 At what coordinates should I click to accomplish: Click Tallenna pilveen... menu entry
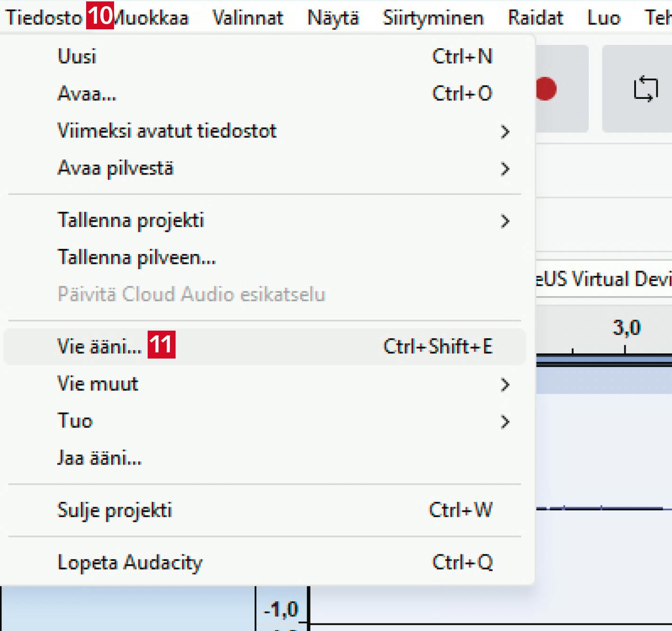tap(136, 258)
